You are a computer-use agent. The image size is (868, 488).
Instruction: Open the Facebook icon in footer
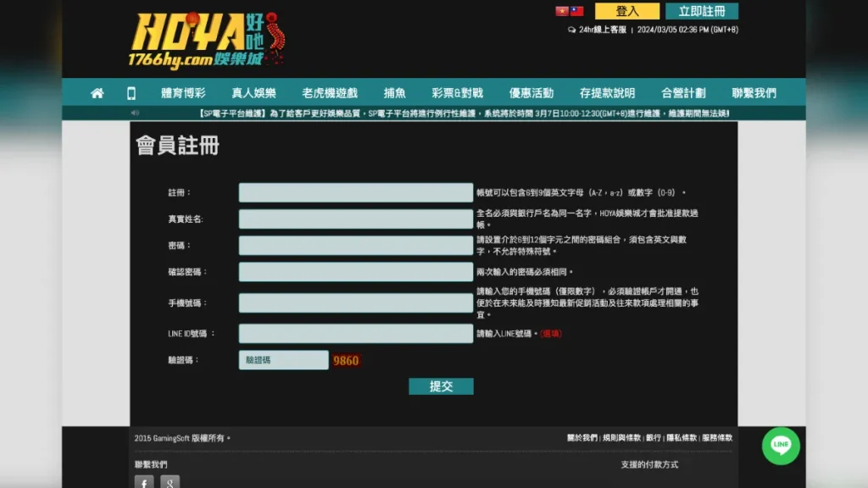point(144,483)
